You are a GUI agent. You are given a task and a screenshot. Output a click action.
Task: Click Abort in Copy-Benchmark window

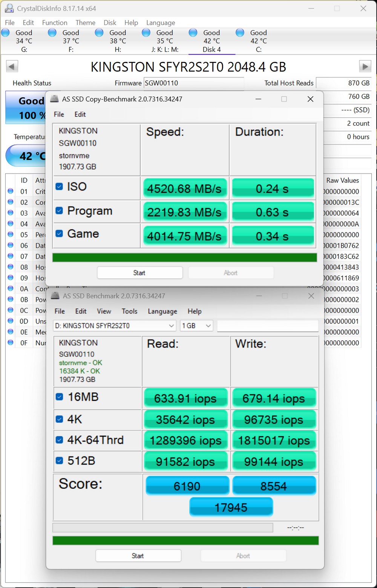[231, 272]
